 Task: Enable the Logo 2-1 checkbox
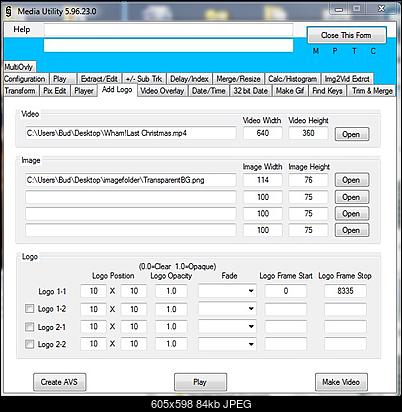pos(30,327)
